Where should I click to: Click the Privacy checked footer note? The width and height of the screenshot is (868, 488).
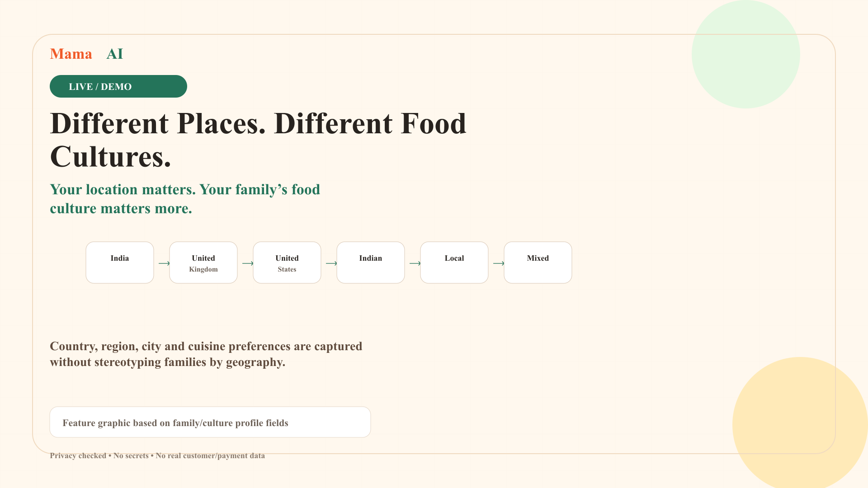coord(157,455)
